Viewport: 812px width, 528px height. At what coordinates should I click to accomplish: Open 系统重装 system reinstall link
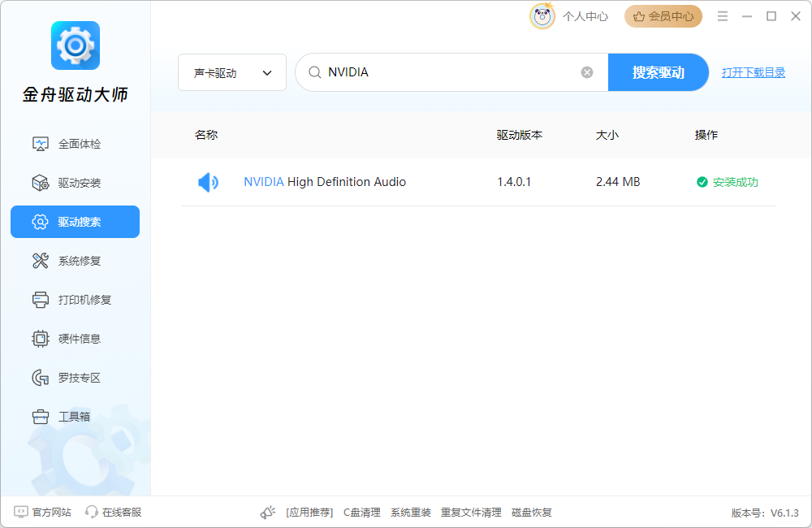pos(411,513)
